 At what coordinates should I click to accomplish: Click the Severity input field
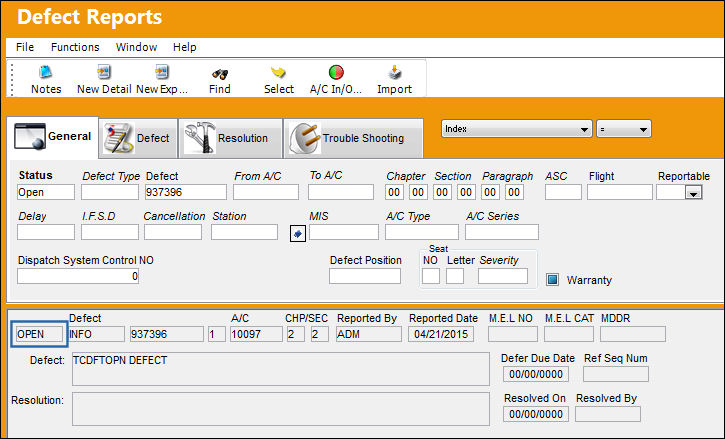(x=503, y=276)
